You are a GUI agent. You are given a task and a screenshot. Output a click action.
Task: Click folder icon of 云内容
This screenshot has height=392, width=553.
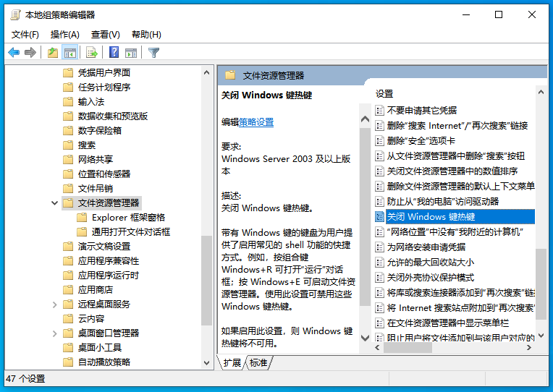point(68,319)
